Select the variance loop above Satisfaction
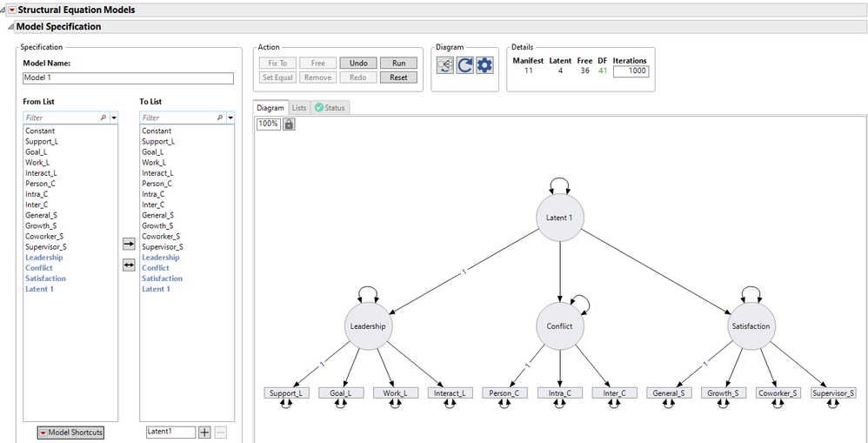This screenshot has height=443, width=868. click(x=751, y=293)
